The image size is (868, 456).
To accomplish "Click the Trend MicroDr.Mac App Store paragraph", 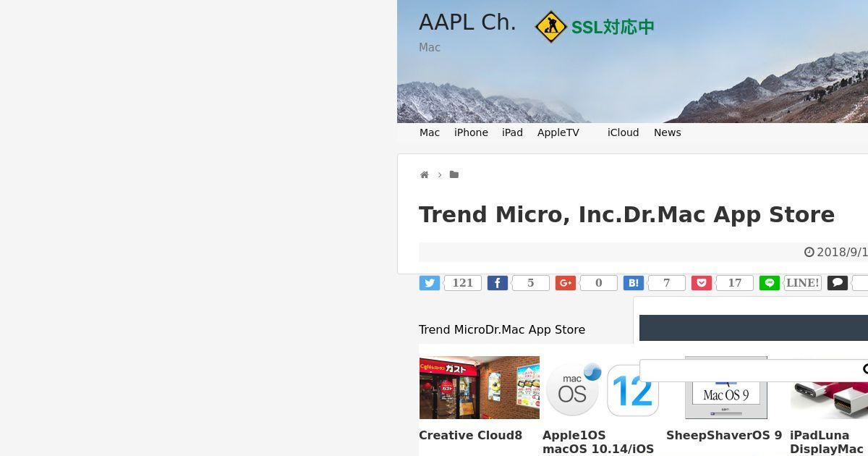I will [502, 330].
